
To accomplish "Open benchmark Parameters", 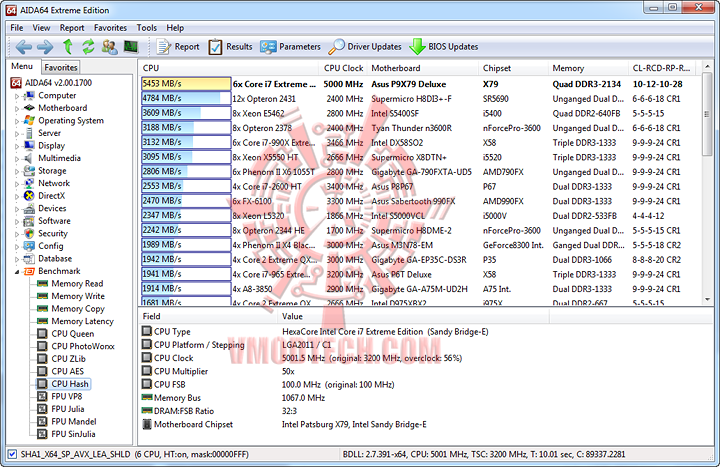I will tap(290, 47).
